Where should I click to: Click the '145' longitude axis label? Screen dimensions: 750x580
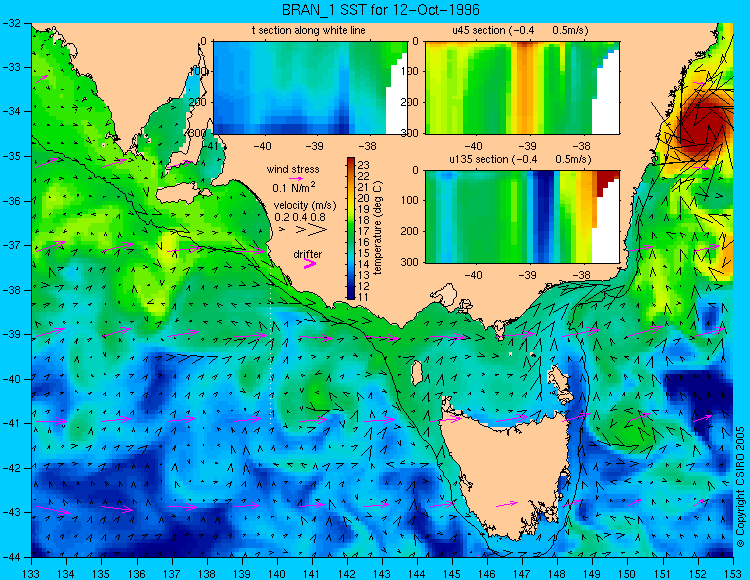[452, 573]
